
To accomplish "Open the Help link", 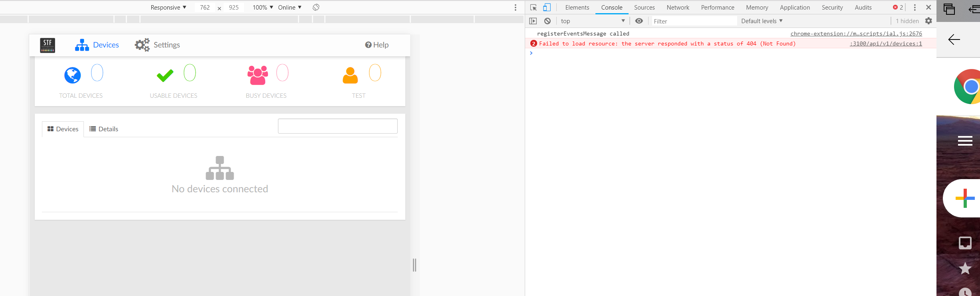I will (377, 45).
